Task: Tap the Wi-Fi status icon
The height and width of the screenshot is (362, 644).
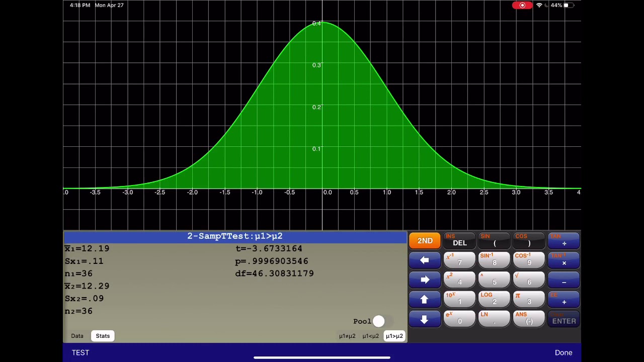Action: coord(539,5)
